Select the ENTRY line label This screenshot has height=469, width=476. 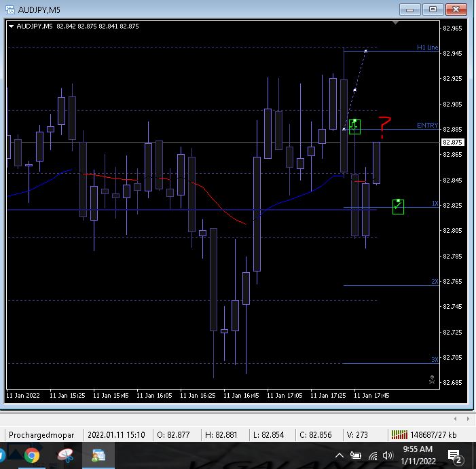tap(427, 126)
